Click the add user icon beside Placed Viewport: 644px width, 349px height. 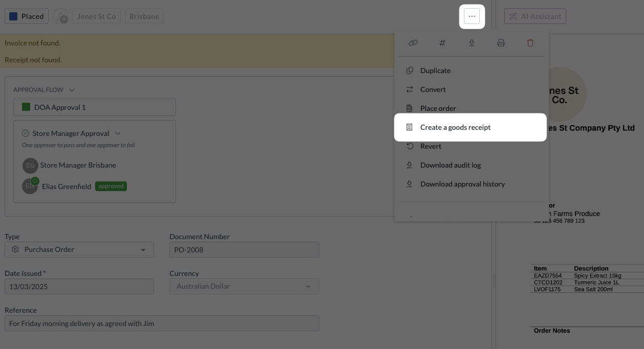[x=60, y=16]
